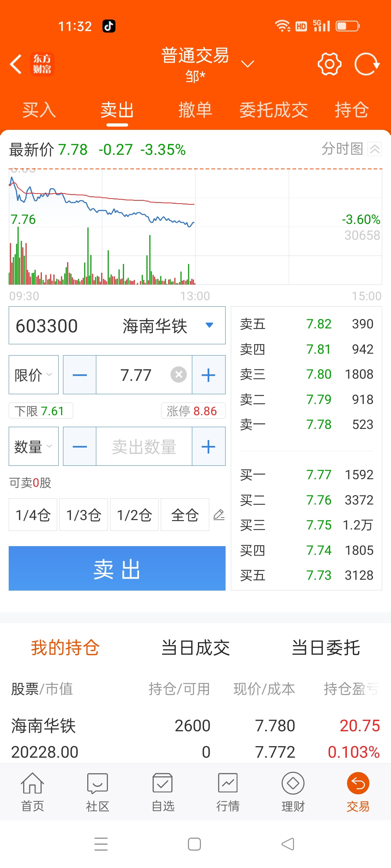Tap the TikTok status bar icon
The image size is (391, 868).
click(109, 26)
